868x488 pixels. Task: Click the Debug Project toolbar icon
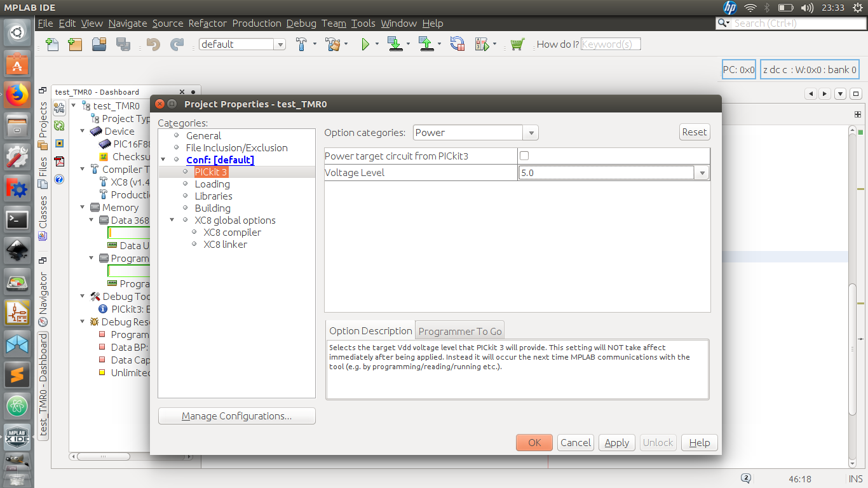click(482, 44)
